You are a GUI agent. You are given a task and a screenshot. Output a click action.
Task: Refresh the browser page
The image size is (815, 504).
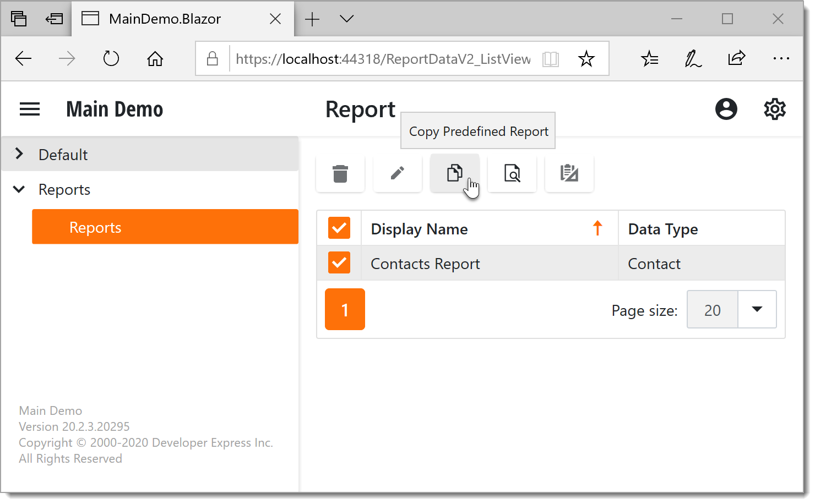pos(111,58)
